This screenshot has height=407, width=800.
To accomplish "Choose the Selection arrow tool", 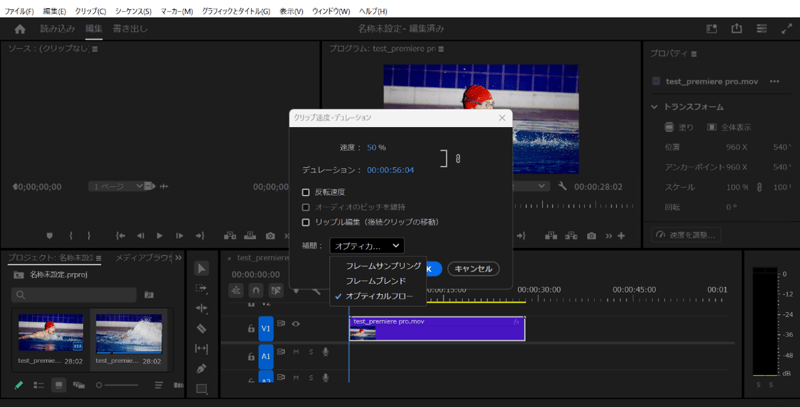I will click(x=201, y=268).
